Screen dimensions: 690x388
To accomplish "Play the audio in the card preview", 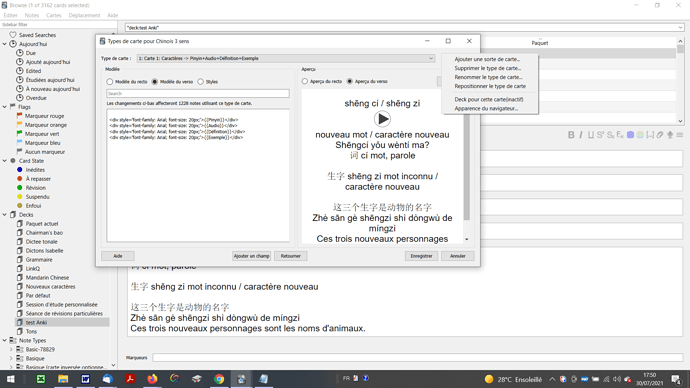I will click(x=382, y=119).
